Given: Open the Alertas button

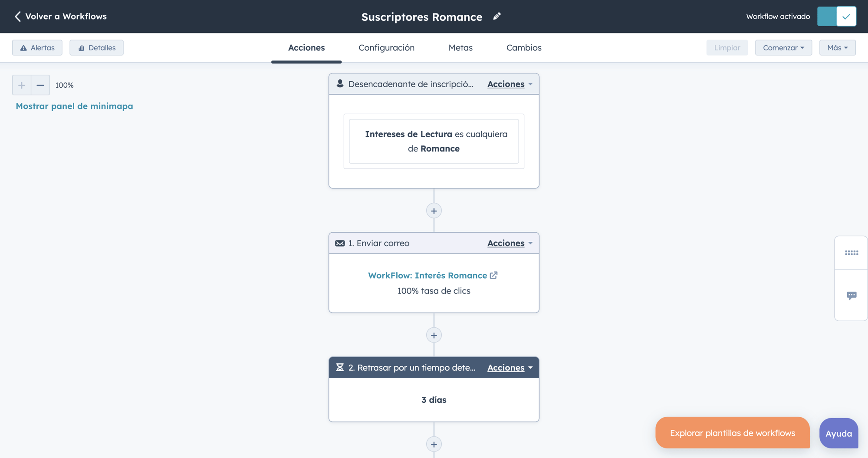Looking at the screenshot, I should click(37, 48).
